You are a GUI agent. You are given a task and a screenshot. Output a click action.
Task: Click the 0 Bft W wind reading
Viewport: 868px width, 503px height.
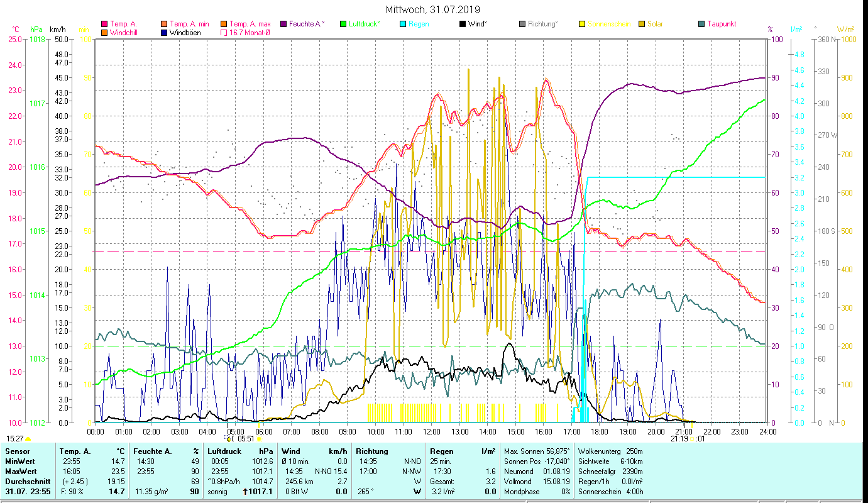pos(297,492)
